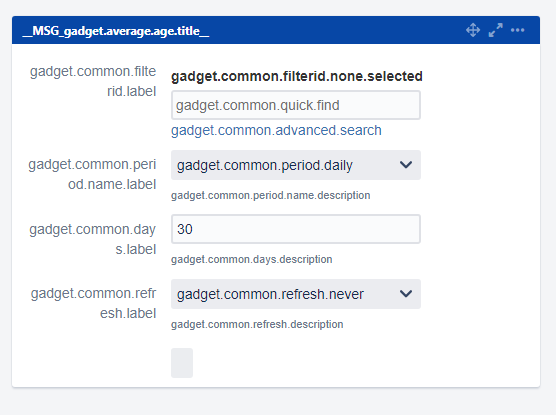Click the chevron arrow on the refresh dropdown
Image resolution: width=556 pixels, height=415 pixels.
click(x=406, y=294)
